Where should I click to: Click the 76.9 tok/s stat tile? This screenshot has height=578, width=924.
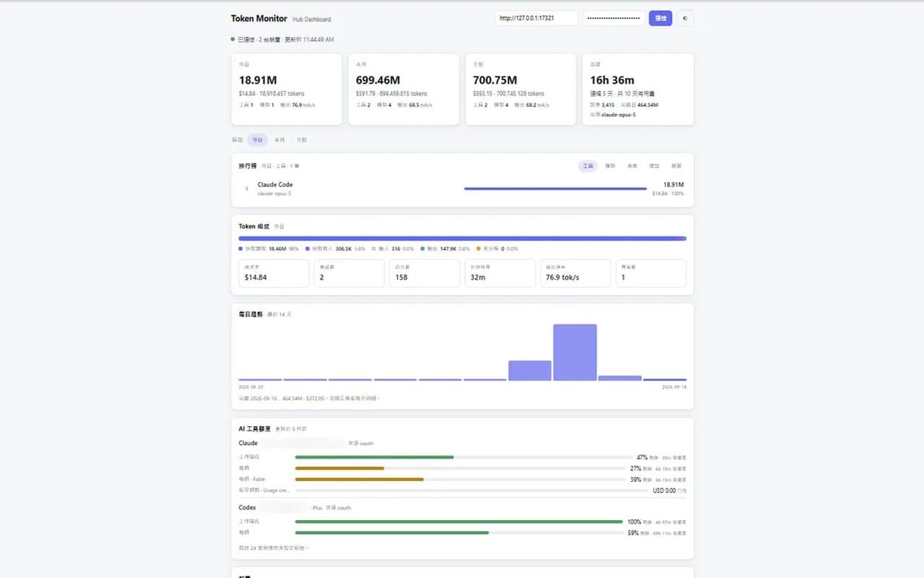coord(575,273)
